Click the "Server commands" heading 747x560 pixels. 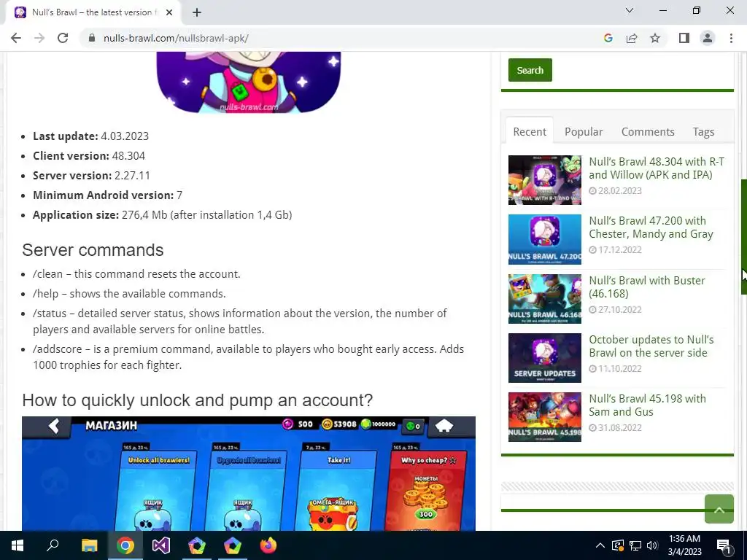click(93, 250)
